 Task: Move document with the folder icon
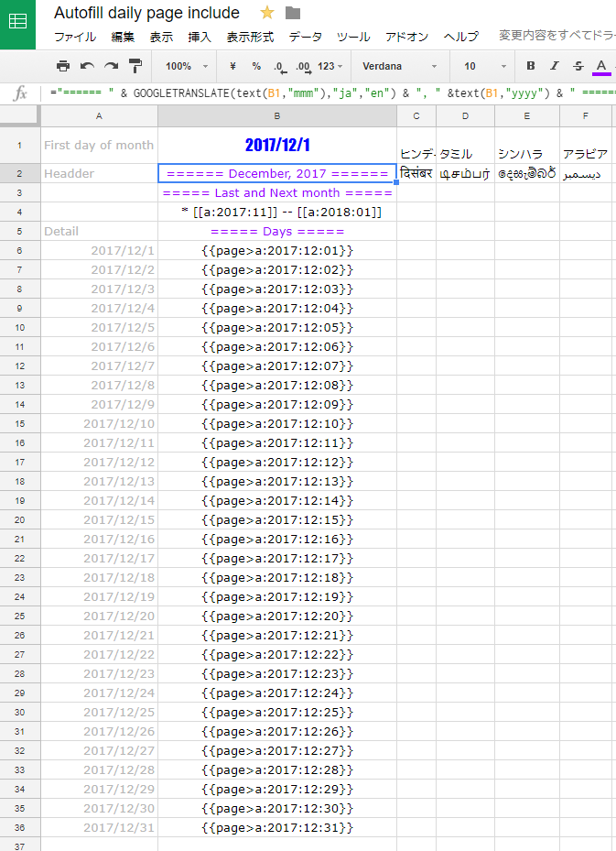click(x=293, y=13)
